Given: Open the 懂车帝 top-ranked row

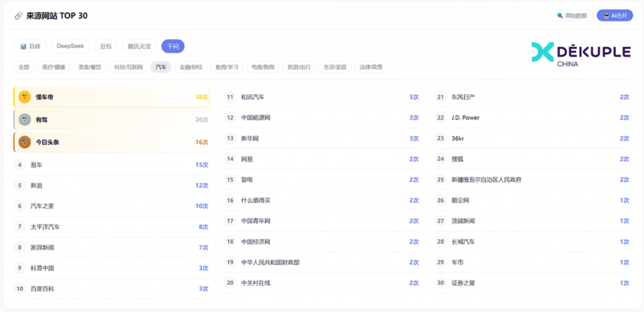Looking at the screenshot, I should pos(111,97).
